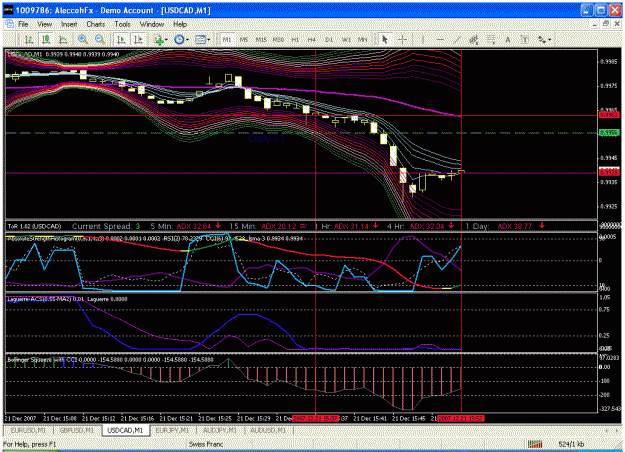
Task: Switch to the EURUSD,M1 chart tab
Action: [x=28, y=430]
